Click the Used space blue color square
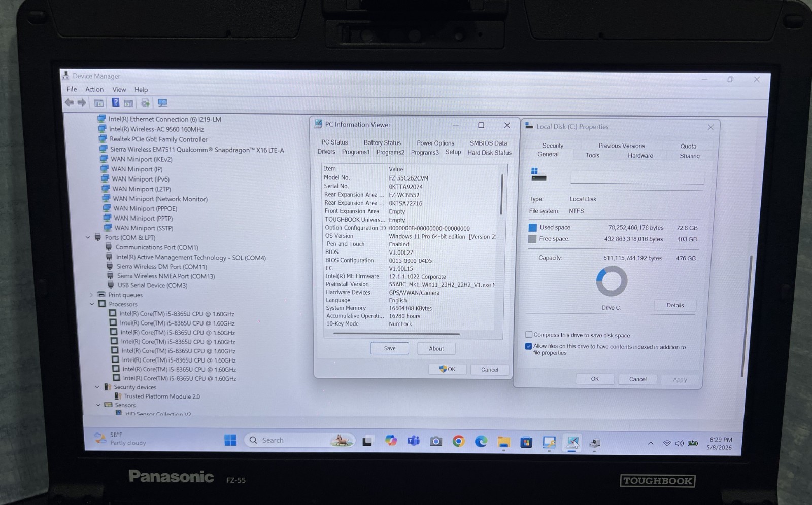 coord(532,228)
